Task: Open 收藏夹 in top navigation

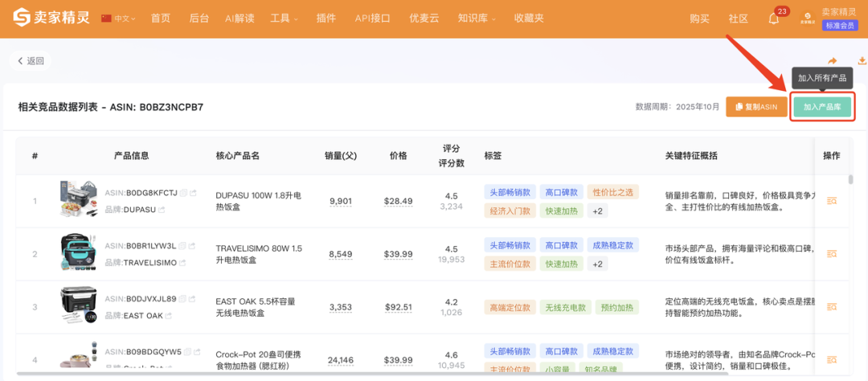Action: click(x=529, y=18)
